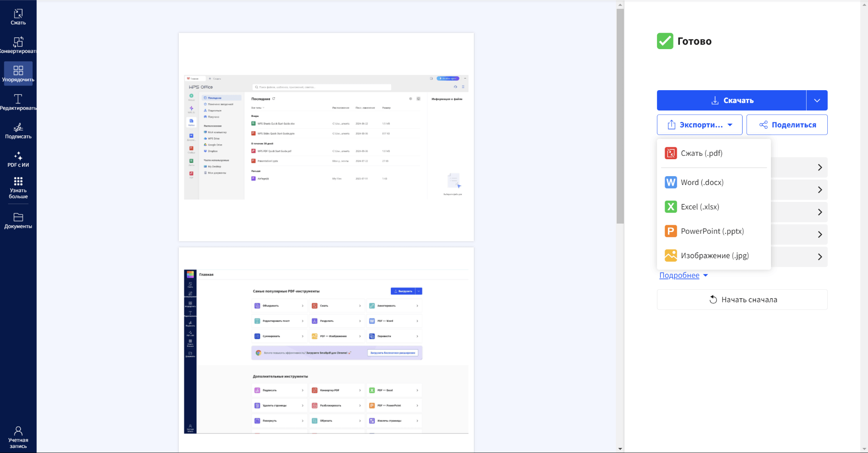
Task: Launch the PDF с ИИ tool
Action: [x=18, y=159]
